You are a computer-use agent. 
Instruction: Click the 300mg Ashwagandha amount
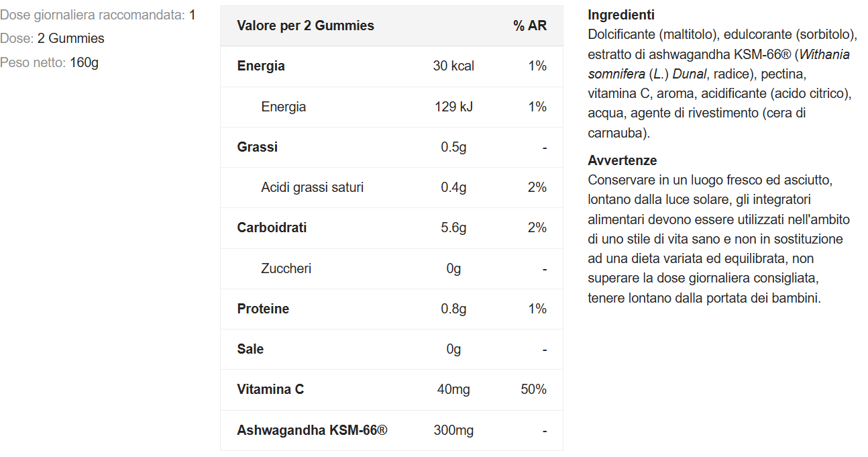(453, 430)
